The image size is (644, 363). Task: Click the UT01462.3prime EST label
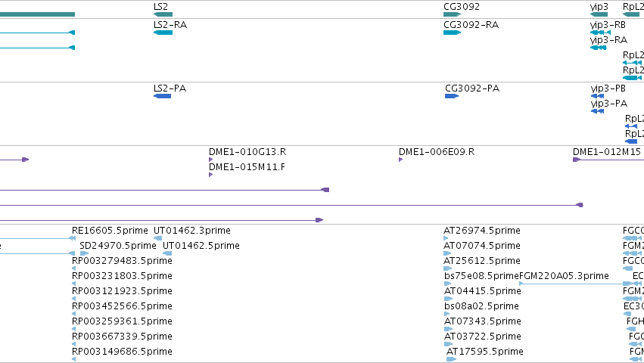tap(191, 231)
